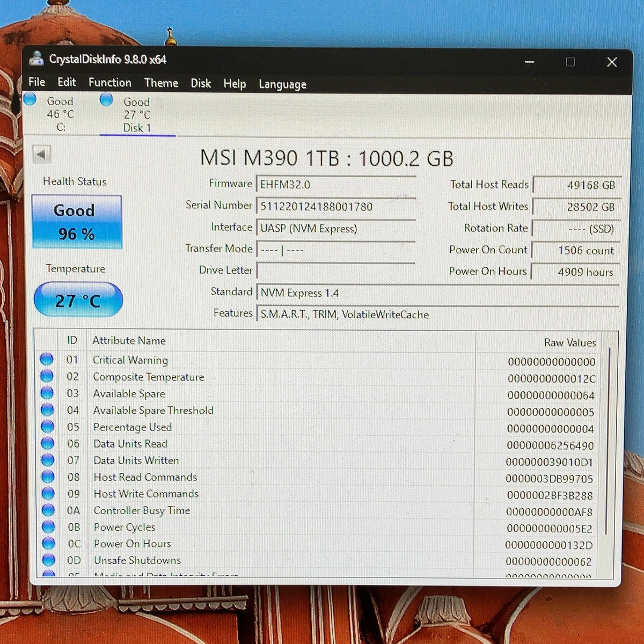Click status circle for Data Units Written
The image size is (644, 644).
pyautogui.click(x=48, y=460)
